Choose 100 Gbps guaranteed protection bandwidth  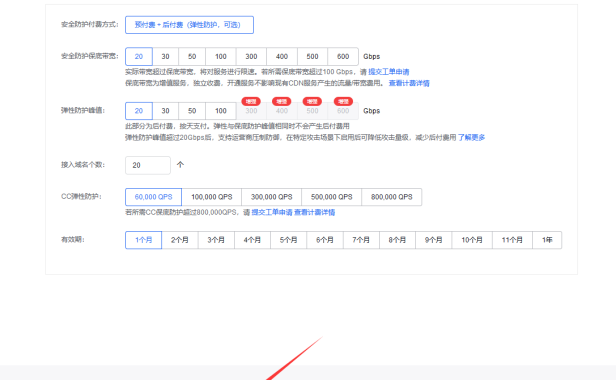221,57
